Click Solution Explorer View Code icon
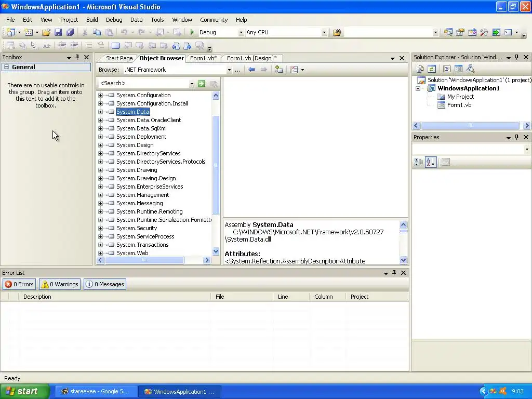The width and height of the screenshot is (532, 399). [x=447, y=69]
